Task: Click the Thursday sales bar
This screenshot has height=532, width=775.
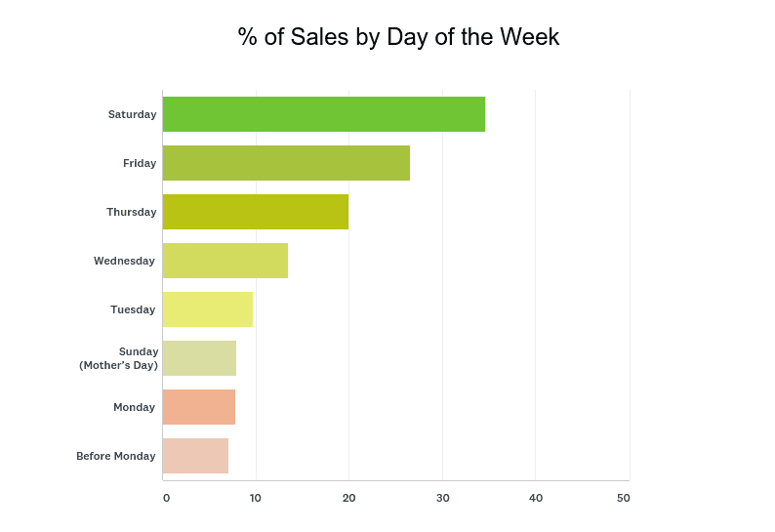Action: (x=255, y=212)
